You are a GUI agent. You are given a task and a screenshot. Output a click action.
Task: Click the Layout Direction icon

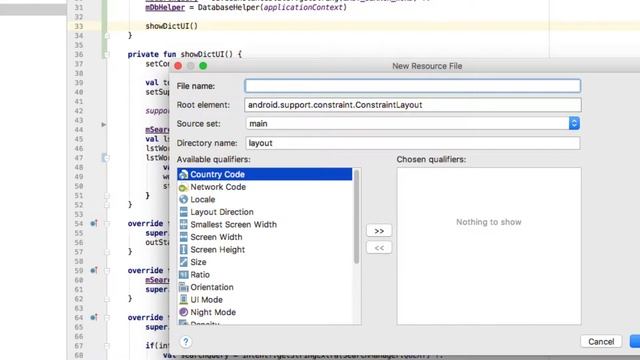(x=183, y=212)
